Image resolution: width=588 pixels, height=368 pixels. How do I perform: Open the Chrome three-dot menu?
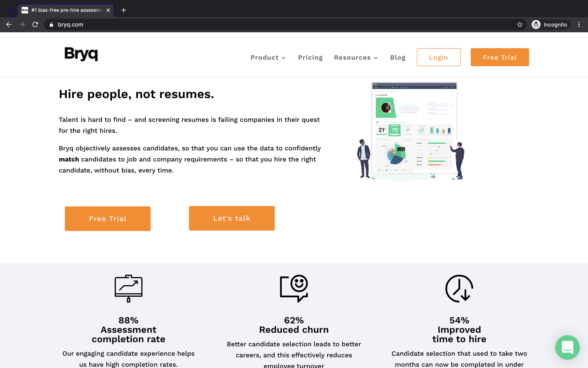[x=579, y=24]
